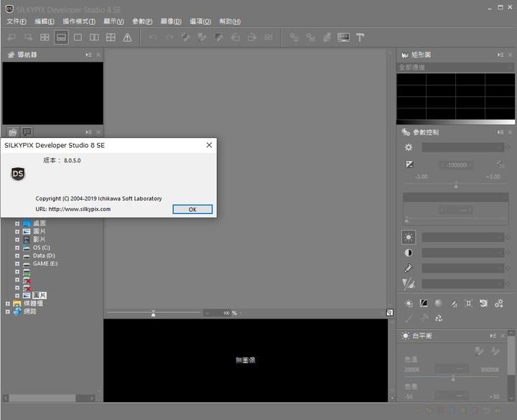Viewport: 517px width, 420px height.
Task: Expand the GAME (E:) drive node
Action: coord(17,263)
